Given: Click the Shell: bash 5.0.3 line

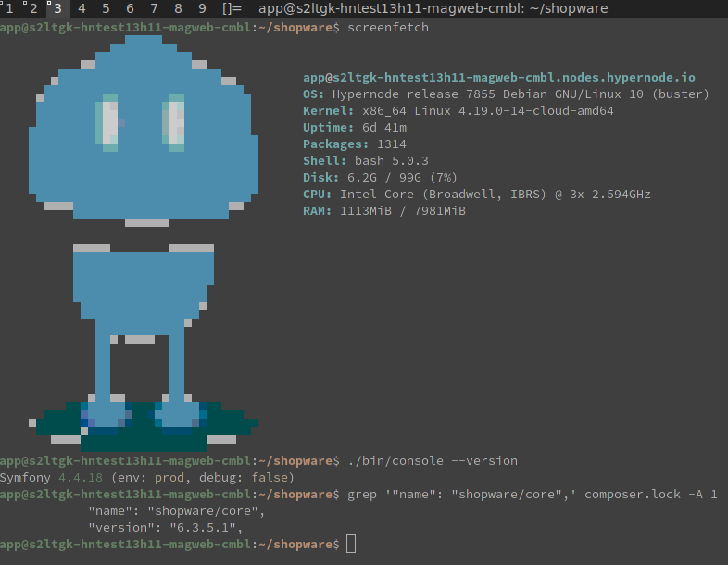Looking at the screenshot, I should click(366, 161).
